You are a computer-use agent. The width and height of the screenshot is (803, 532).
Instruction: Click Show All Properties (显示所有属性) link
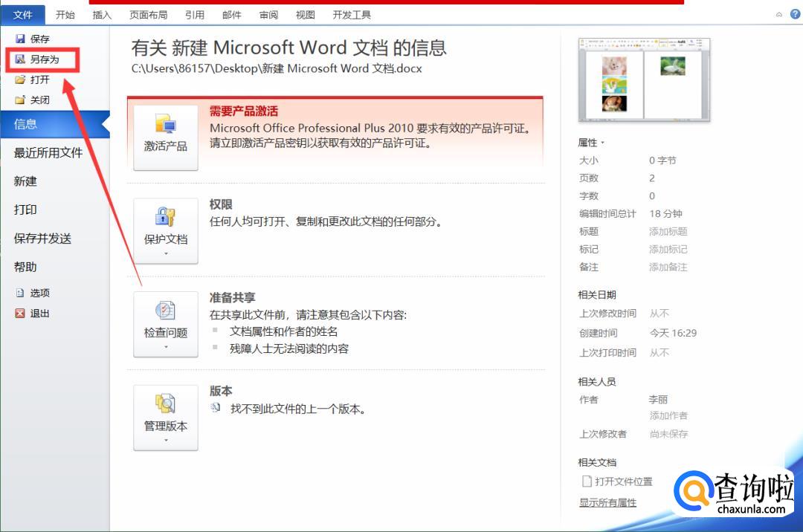coord(607,502)
